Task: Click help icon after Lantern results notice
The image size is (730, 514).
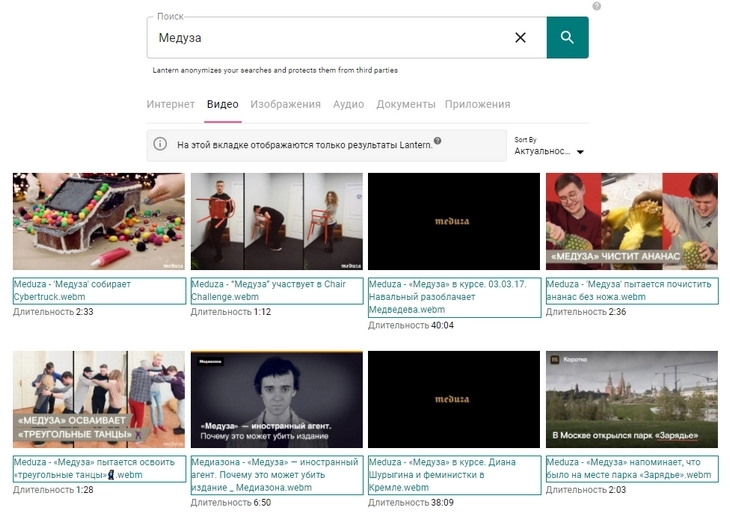Action: coord(438,141)
